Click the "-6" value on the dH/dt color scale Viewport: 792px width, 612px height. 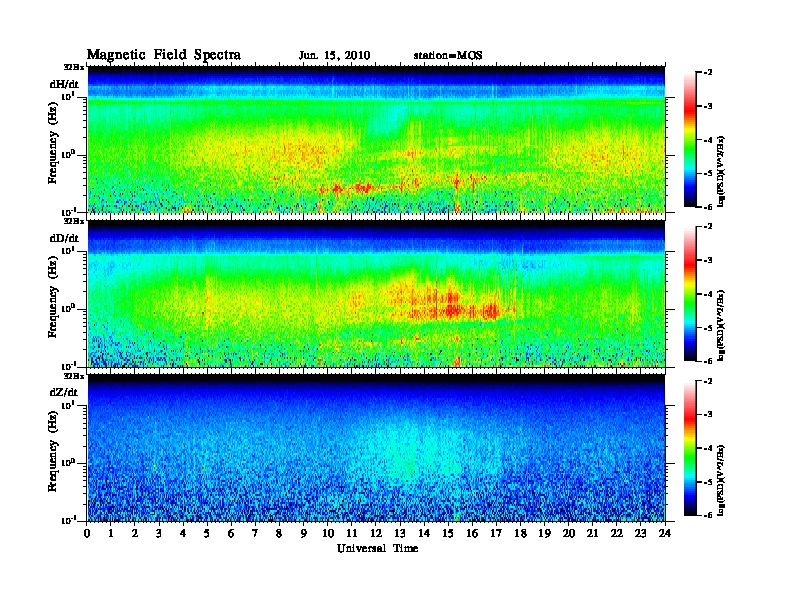tap(708, 207)
